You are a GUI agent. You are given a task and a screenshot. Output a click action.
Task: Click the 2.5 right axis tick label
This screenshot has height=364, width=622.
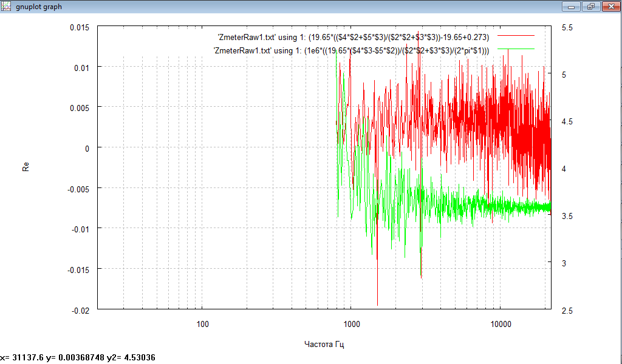(567, 311)
